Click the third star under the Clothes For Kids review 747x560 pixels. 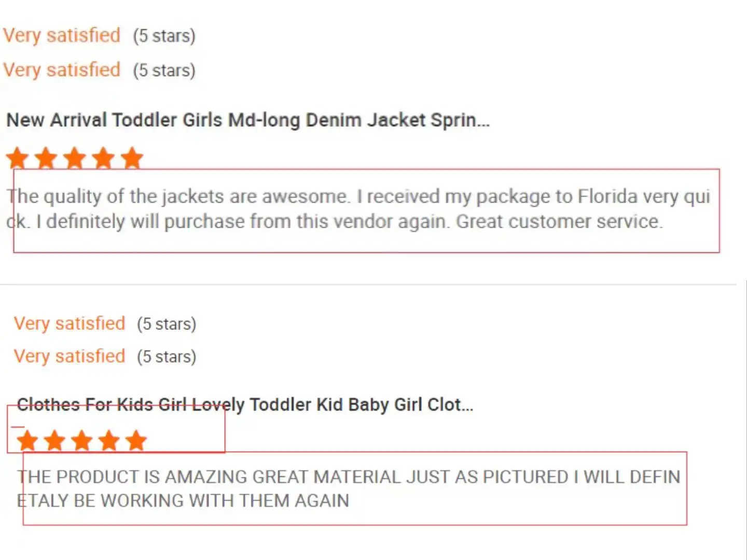[x=82, y=441]
